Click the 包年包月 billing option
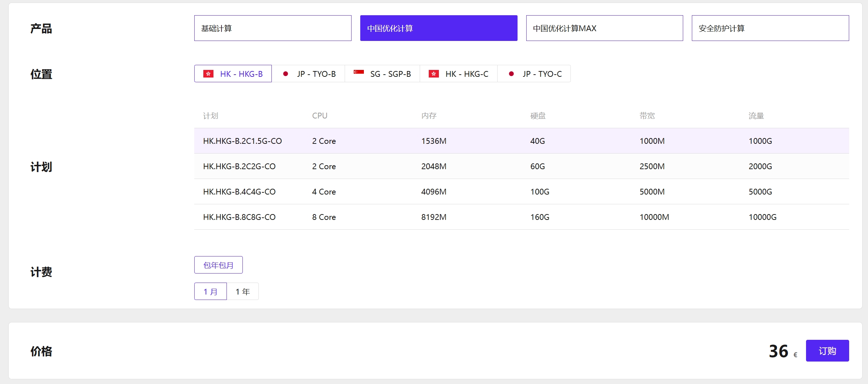The height and width of the screenshot is (384, 868). coord(218,265)
